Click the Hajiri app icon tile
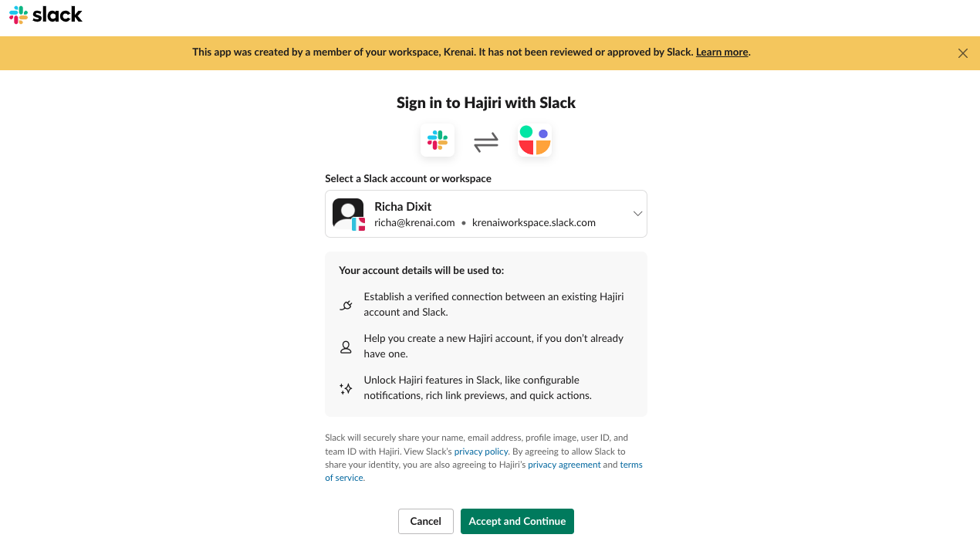This screenshot has width=980, height=548. point(535,140)
